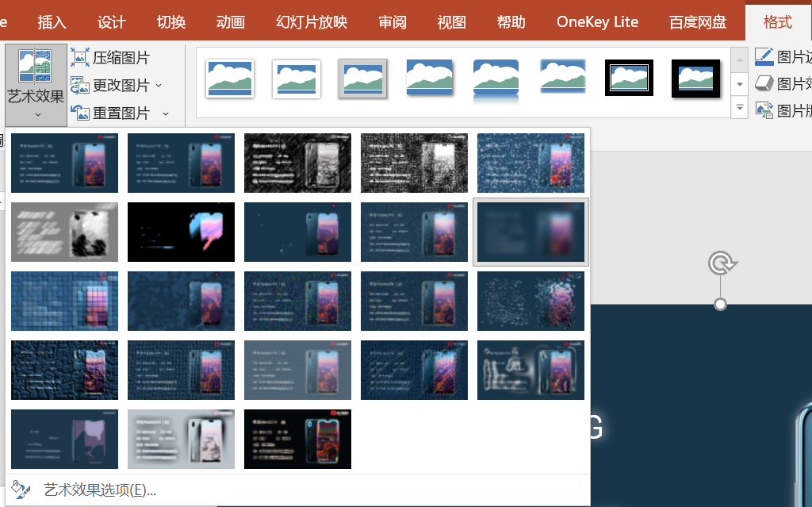This screenshot has height=507, width=812.
Task: Apply the third effect in second row
Action: (298, 232)
